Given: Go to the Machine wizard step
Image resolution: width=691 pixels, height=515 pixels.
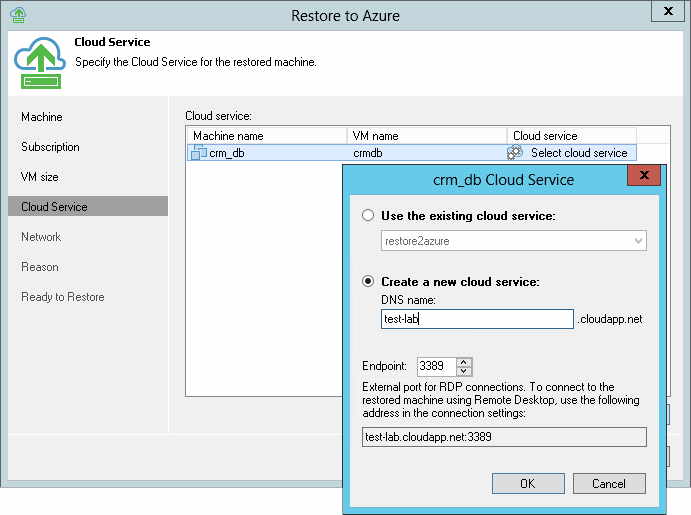Looking at the screenshot, I should point(42,117).
